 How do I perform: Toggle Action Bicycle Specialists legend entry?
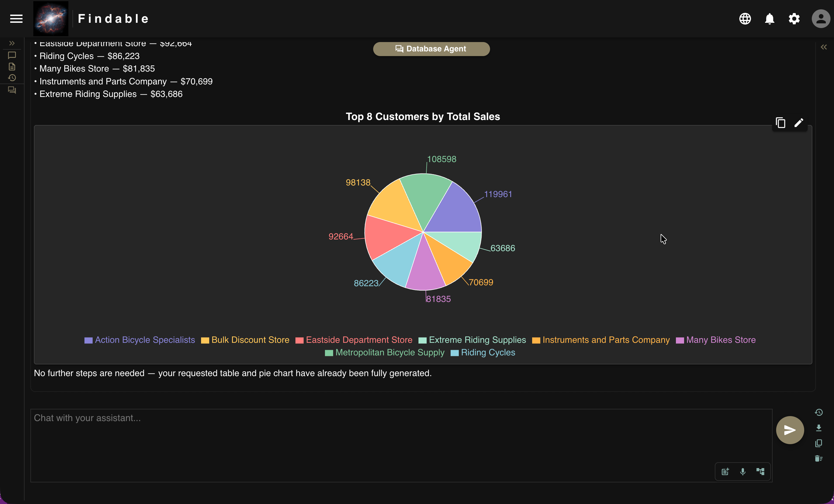(145, 340)
